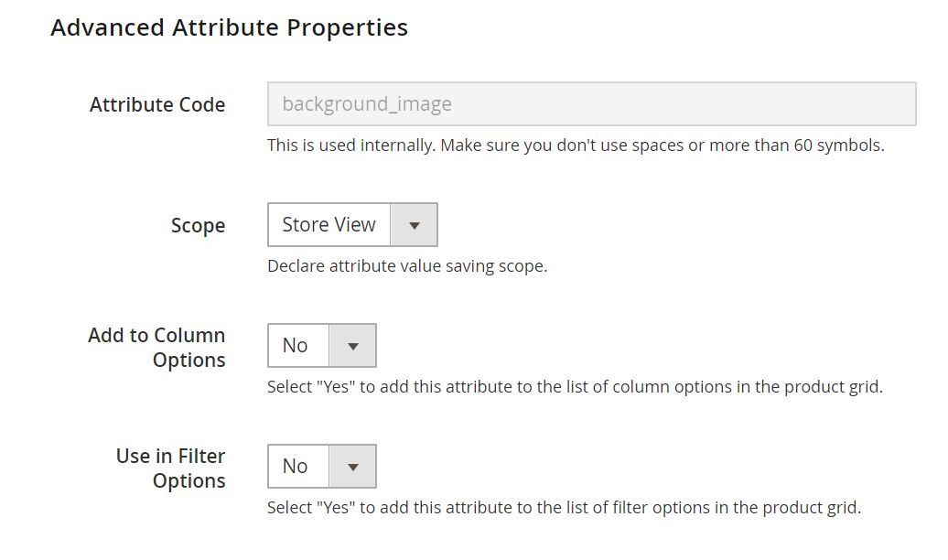Click the "This is used internally" note
This screenshot has height=560, width=948.
point(575,145)
